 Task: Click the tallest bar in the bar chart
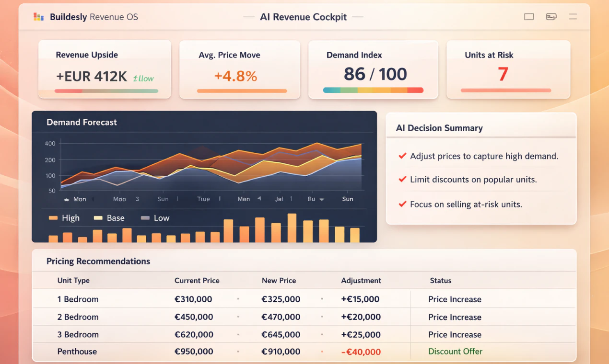click(x=292, y=228)
